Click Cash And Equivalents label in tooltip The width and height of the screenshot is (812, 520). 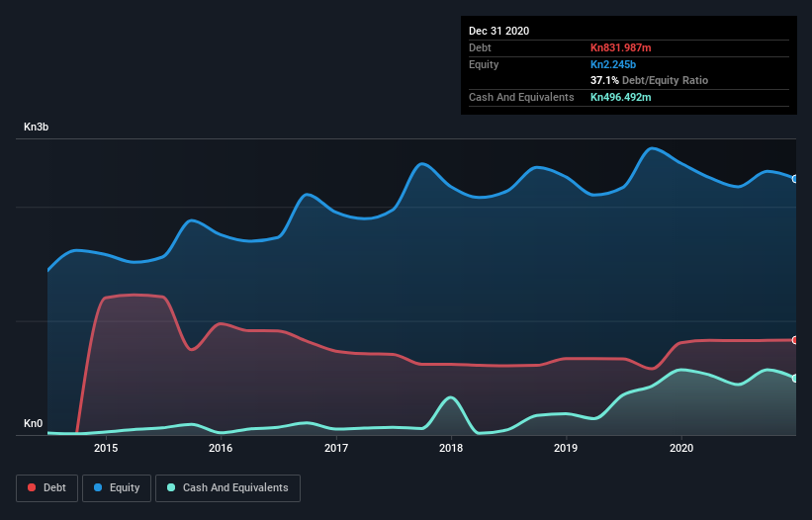coord(521,97)
